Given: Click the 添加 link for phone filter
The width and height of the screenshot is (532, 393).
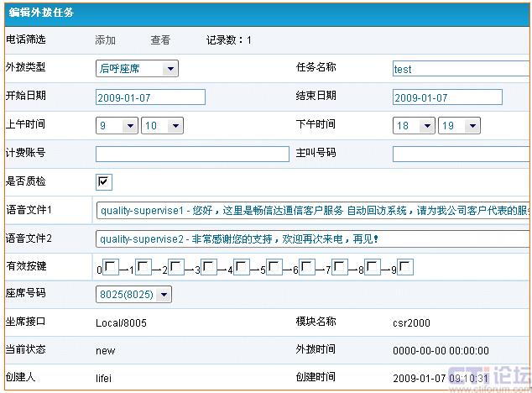Looking at the screenshot, I should pyautogui.click(x=106, y=40).
